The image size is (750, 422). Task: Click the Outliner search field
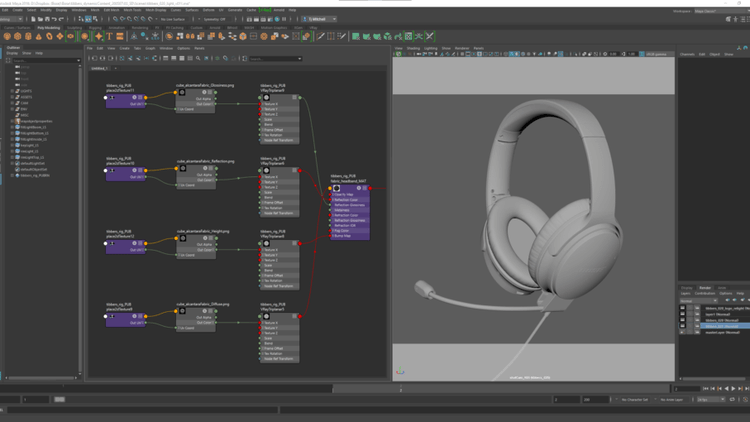point(40,60)
